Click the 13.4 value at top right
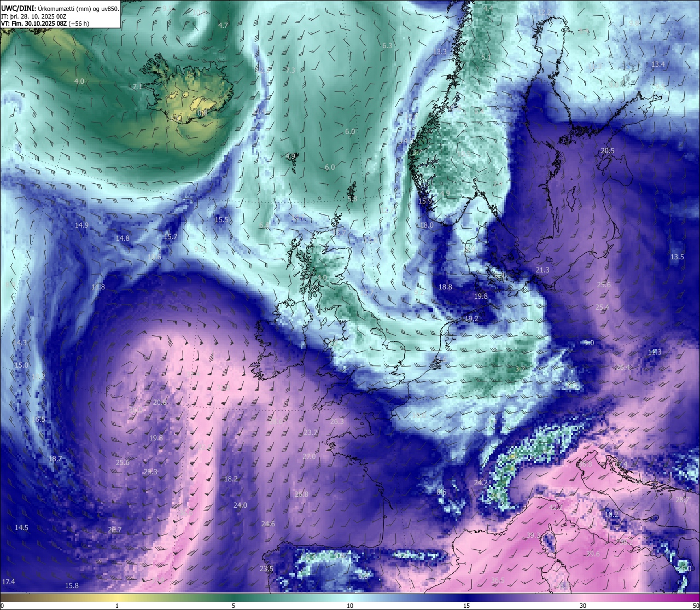This screenshot has width=700, height=610. (658, 65)
